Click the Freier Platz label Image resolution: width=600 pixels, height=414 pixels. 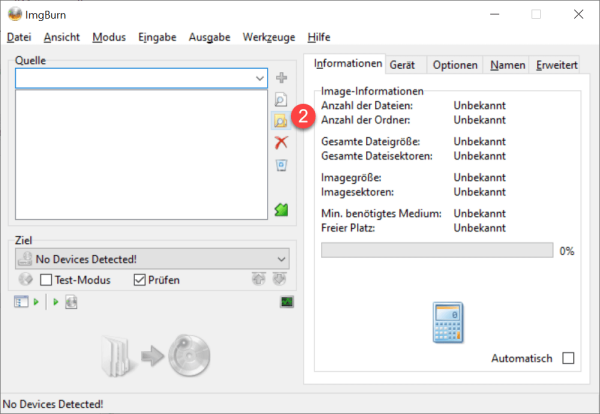[x=348, y=228]
